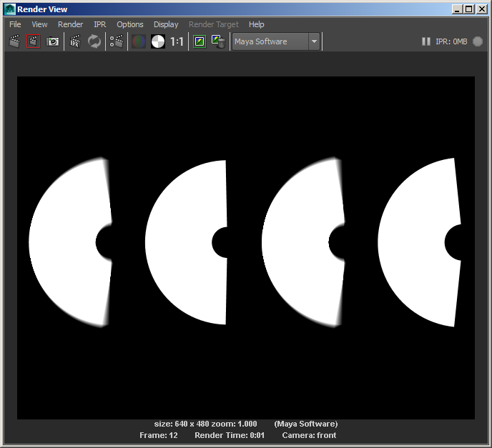
Task: Click the Render Region icon with red border
Action: (34, 41)
